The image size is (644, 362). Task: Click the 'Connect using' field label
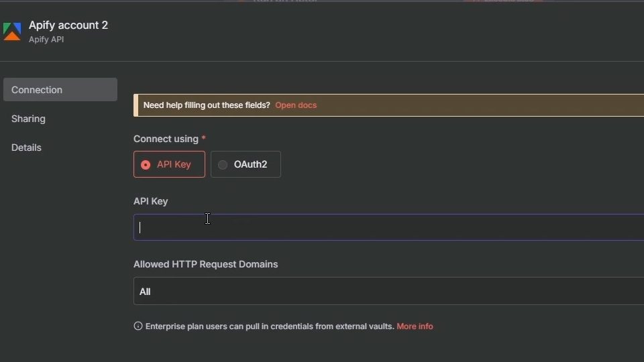pos(166,139)
